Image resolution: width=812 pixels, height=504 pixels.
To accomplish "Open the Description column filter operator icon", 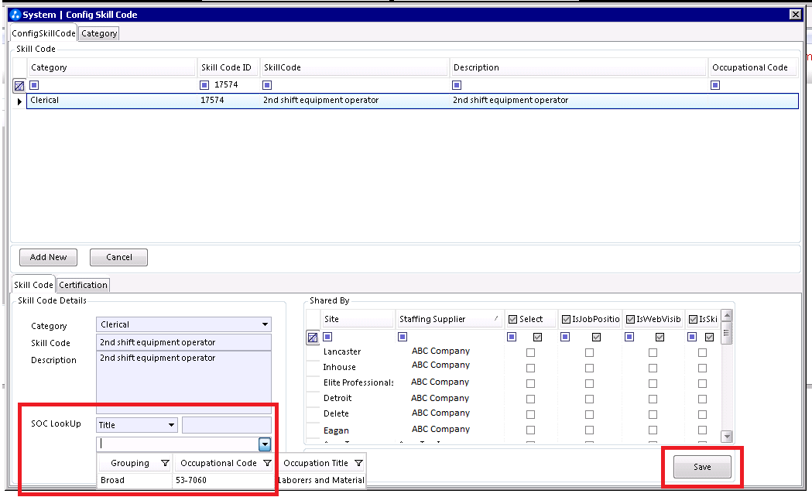I will (457, 85).
